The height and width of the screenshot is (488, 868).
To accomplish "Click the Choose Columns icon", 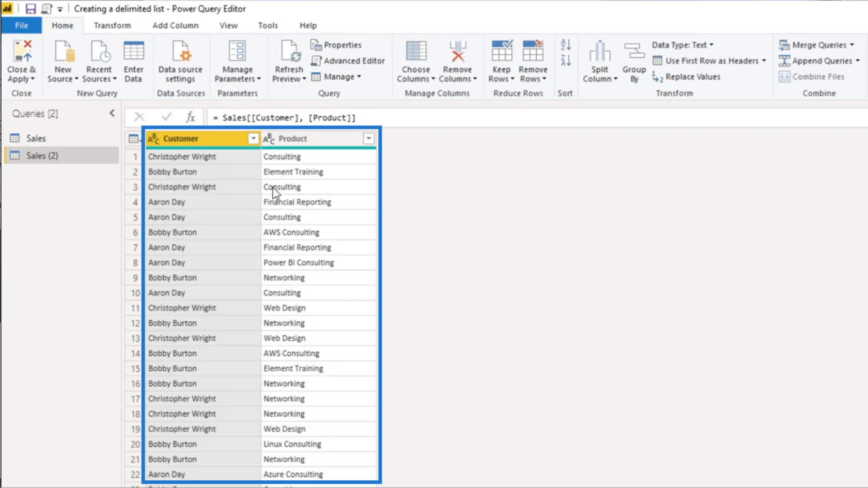I will 416,51.
